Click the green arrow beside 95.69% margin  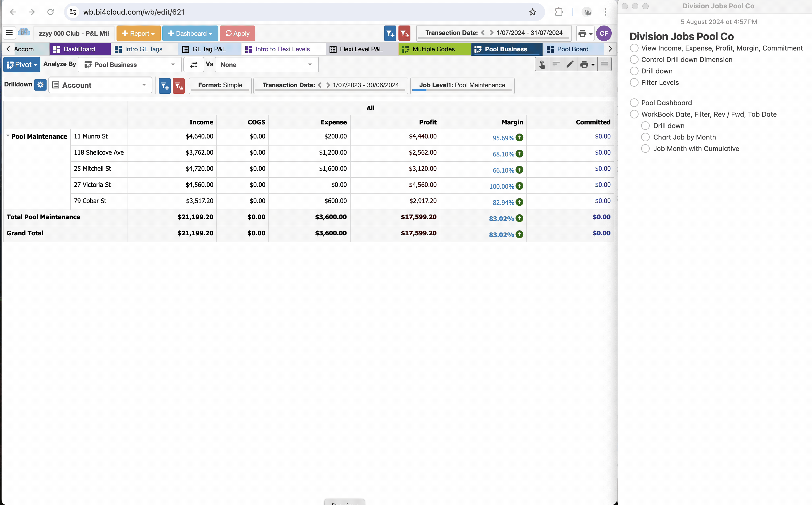click(x=519, y=138)
